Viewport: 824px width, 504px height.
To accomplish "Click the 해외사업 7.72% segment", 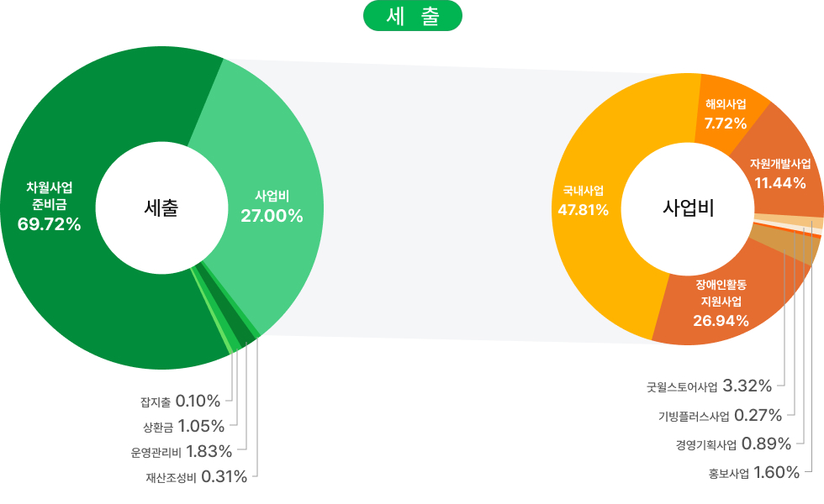I will [726, 114].
